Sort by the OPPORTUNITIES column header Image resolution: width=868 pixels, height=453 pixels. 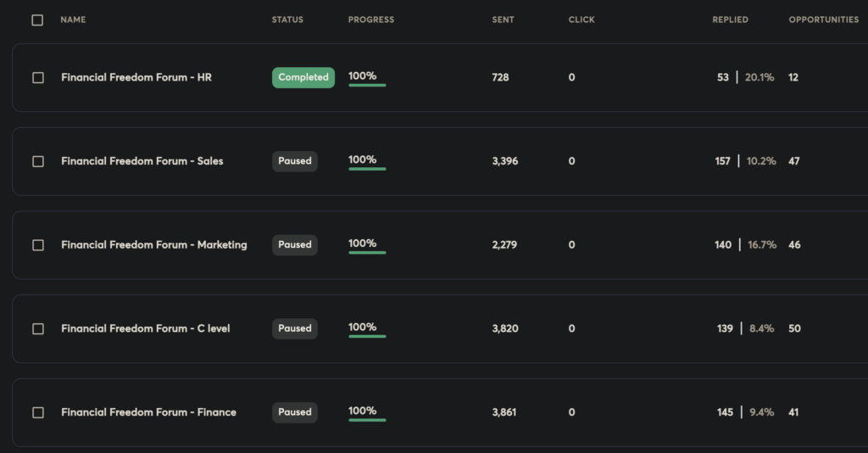coord(823,20)
